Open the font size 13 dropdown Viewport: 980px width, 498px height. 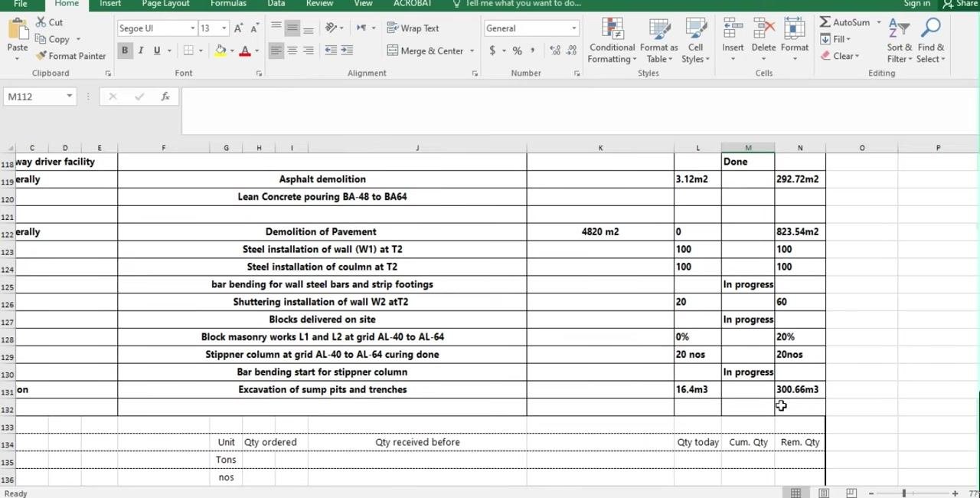(x=224, y=28)
